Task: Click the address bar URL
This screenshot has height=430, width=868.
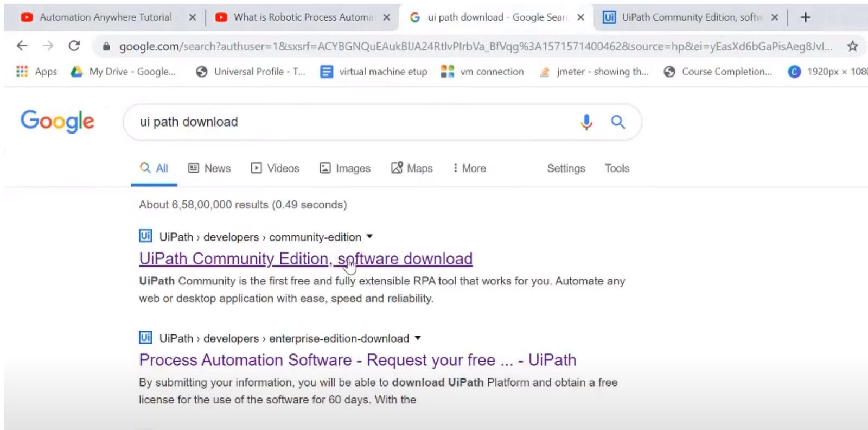Action: click(x=476, y=47)
